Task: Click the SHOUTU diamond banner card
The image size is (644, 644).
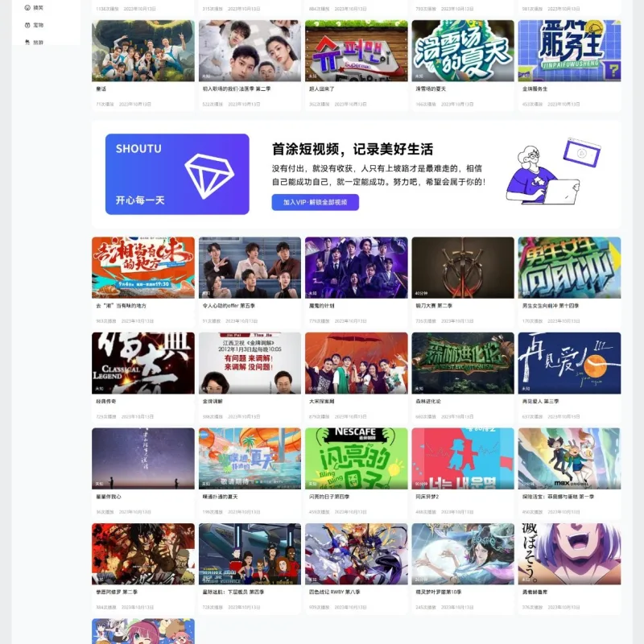Action: (177, 174)
